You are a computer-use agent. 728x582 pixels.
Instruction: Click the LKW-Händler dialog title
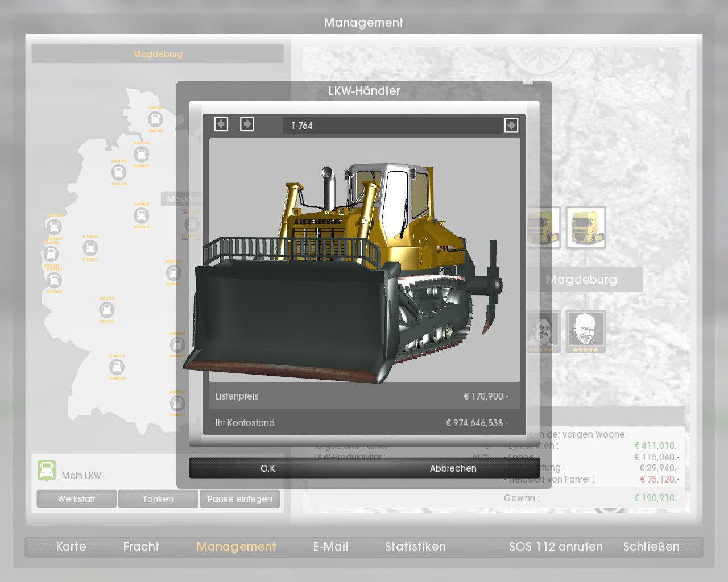tap(364, 91)
